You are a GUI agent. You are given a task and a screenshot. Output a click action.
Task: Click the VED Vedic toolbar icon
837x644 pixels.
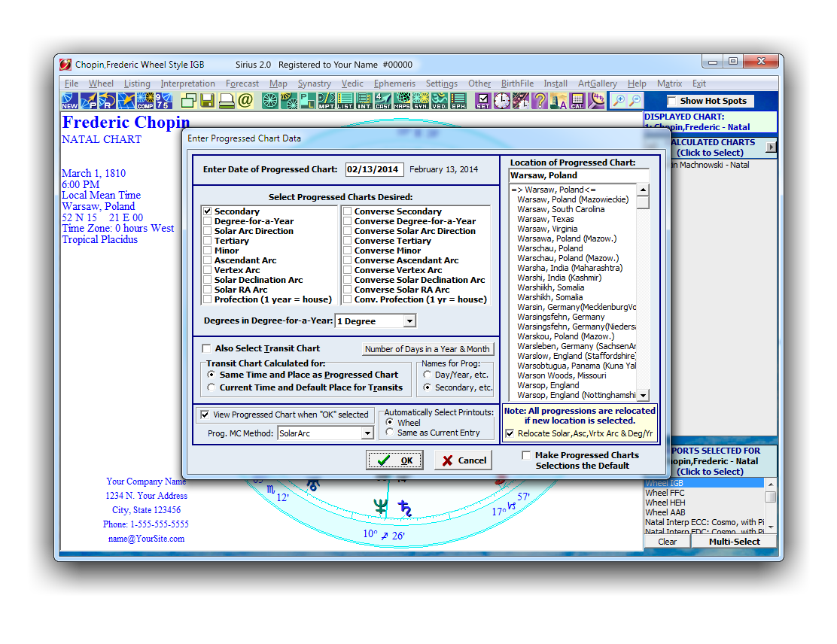pyautogui.click(x=440, y=100)
